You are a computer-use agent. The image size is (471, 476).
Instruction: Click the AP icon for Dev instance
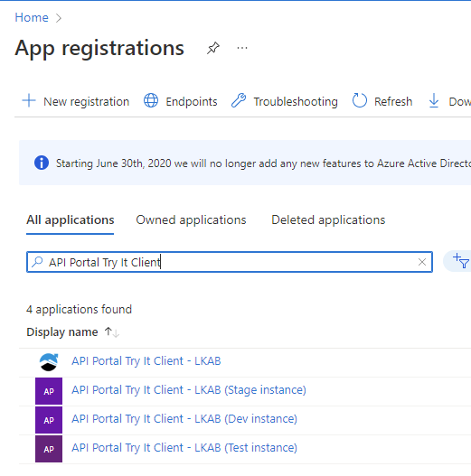[49, 420]
